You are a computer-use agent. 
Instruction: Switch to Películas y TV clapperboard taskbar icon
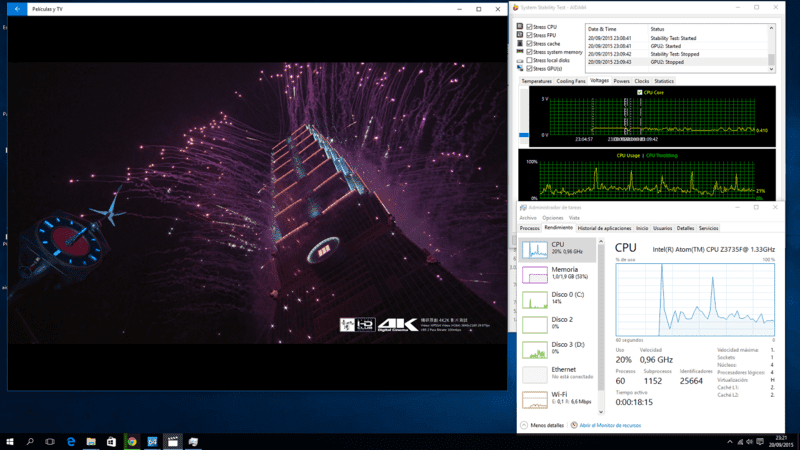[x=173, y=442]
